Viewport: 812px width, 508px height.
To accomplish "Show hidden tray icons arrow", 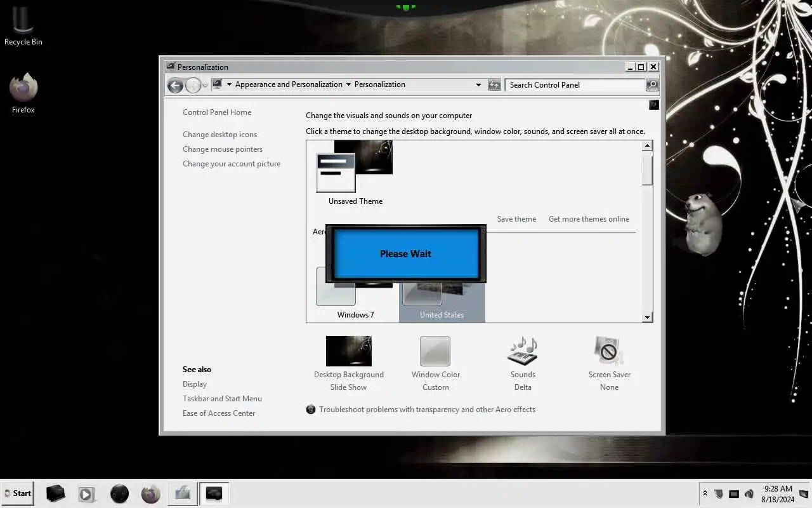I will [x=705, y=493].
